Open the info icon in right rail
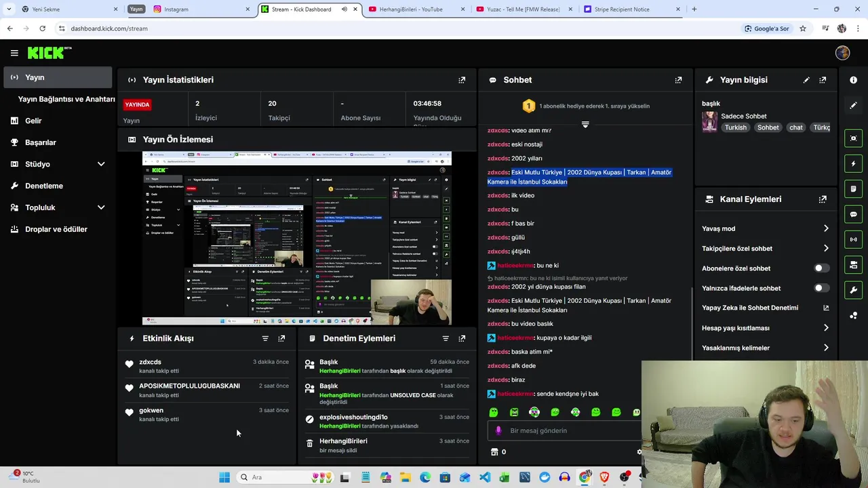Viewport: 868px width, 488px height. tap(853, 80)
